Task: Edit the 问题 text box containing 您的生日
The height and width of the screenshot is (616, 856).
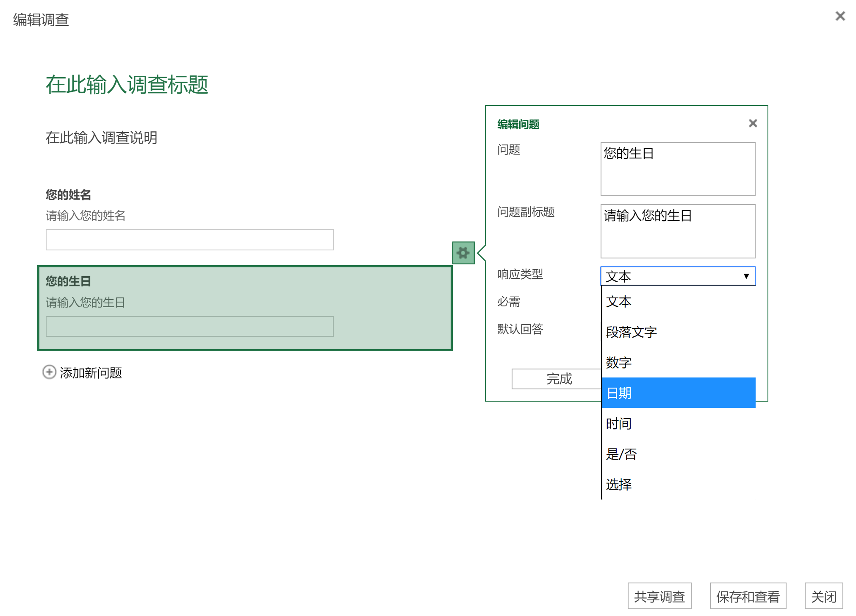Action: point(678,169)
